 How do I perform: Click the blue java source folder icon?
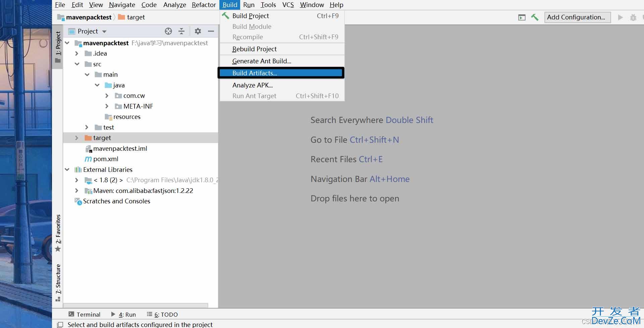[x=108, y=85]
